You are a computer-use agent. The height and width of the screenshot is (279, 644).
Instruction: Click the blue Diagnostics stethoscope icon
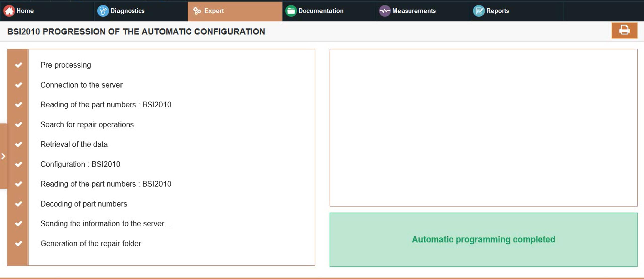click(x=103, y=11)
